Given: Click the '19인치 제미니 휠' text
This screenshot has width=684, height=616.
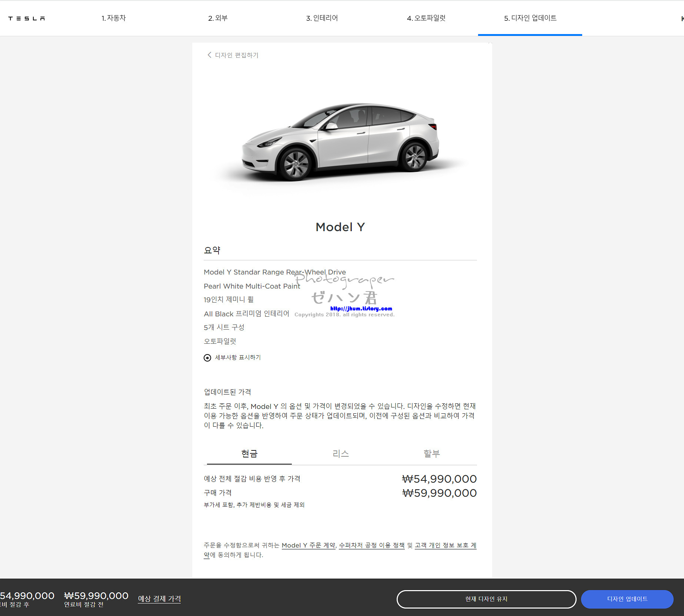Looking at the screenshot, I should (228, 299).
